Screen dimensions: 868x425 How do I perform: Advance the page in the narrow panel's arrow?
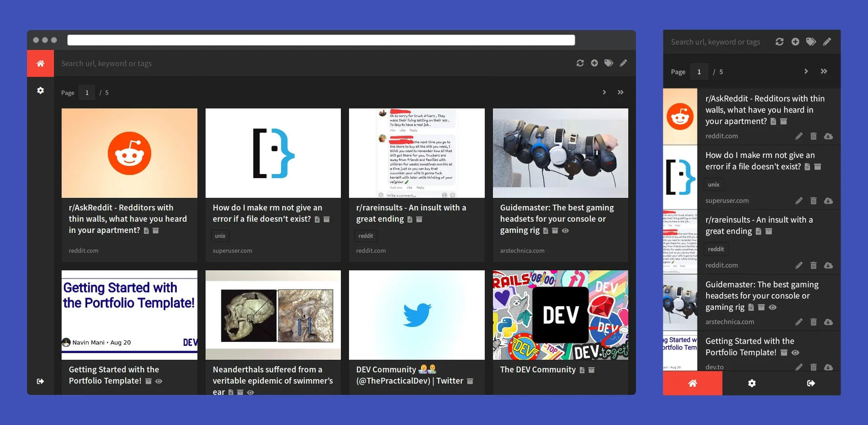click(x=806, y=71)
